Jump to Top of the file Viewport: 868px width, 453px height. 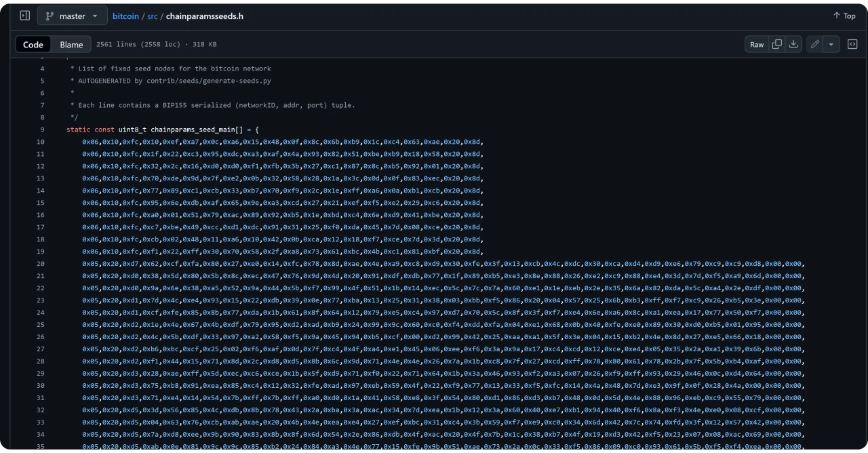point(844,16)
